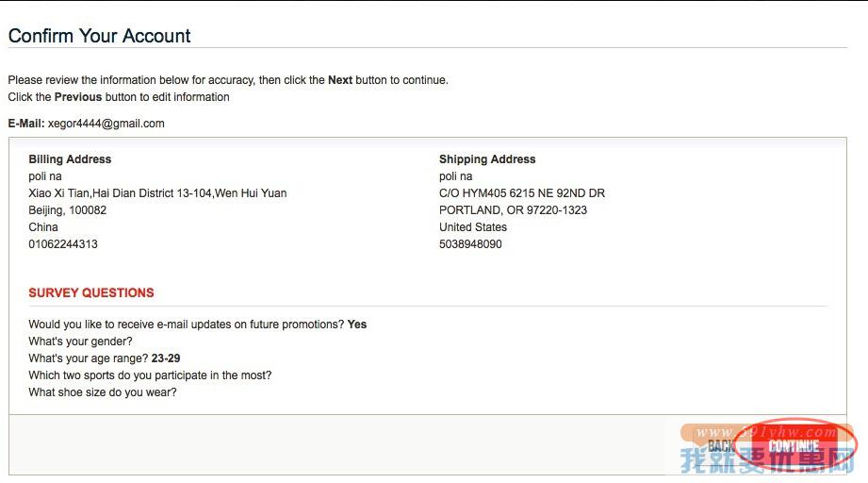The height and width of the screenshot is (483, 868).
Task: Click the e-mail updates promotions question
Action: click(x=187, y=325)
